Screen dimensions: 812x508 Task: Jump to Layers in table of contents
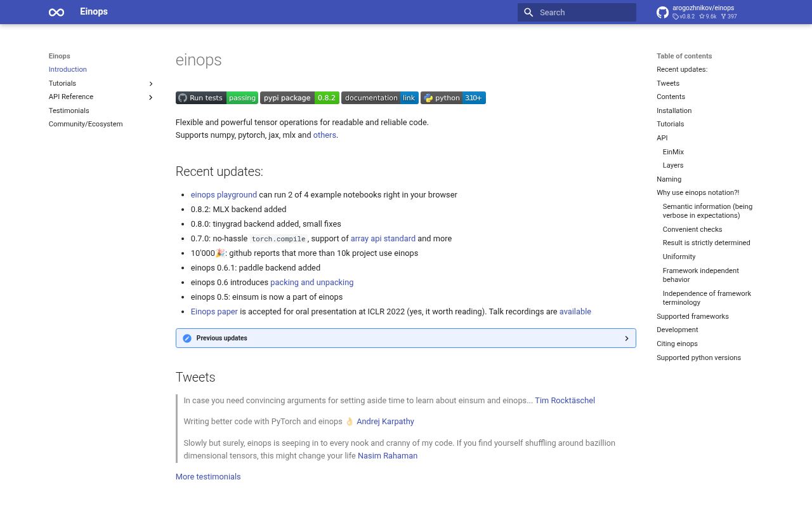point(673,165)
